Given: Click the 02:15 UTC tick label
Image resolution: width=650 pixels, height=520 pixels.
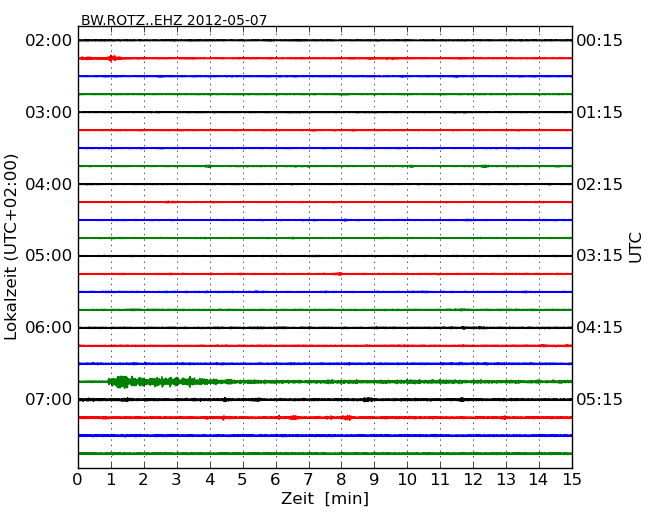Looking at the screenshot, I should tap(599, 184).
